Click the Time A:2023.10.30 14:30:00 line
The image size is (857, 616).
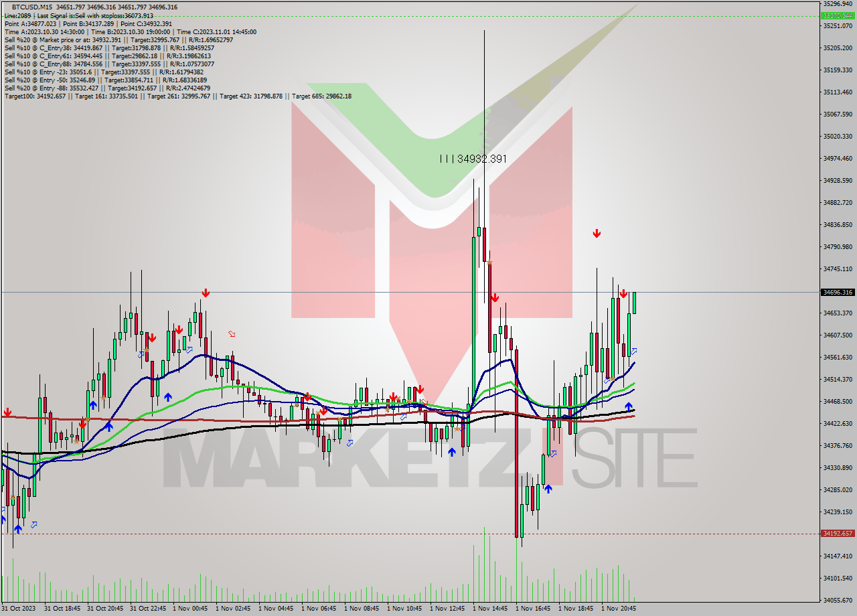pos(131,31)
